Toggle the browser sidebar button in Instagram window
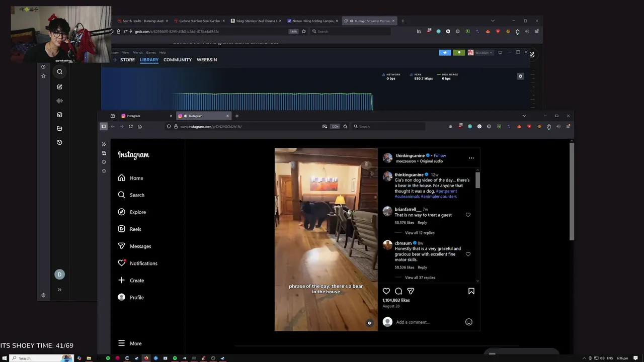This screenshot has height=362, width=644. [x=104, y=127]
